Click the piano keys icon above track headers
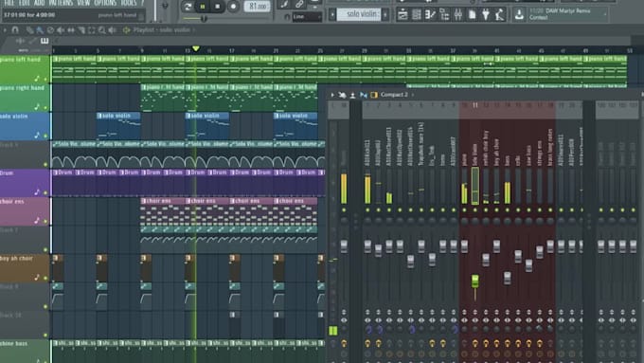 45,41
